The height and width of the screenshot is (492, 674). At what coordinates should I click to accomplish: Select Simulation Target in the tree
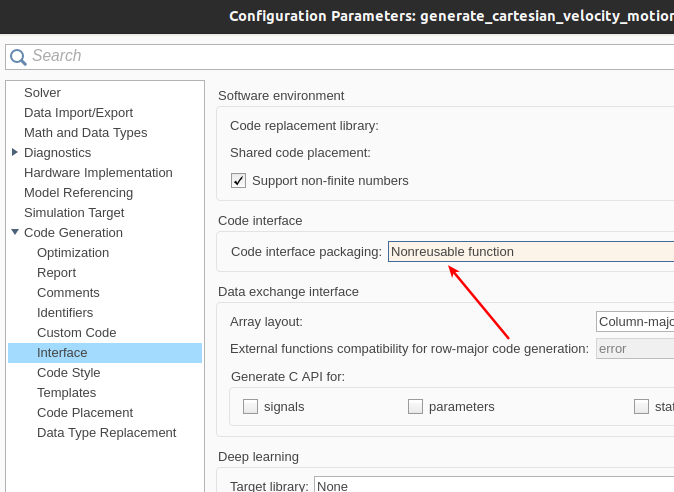[74, 212]
